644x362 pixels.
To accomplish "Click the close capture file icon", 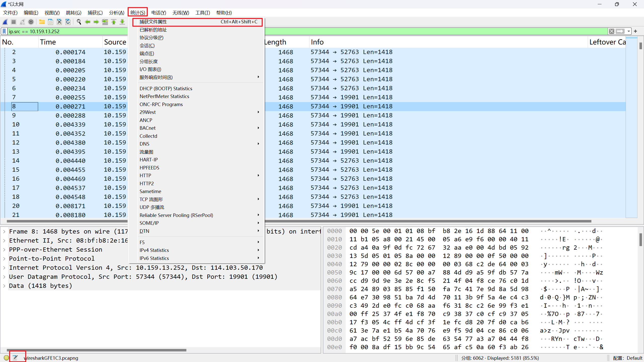I will pyautogui.click(x=59, y=22).
